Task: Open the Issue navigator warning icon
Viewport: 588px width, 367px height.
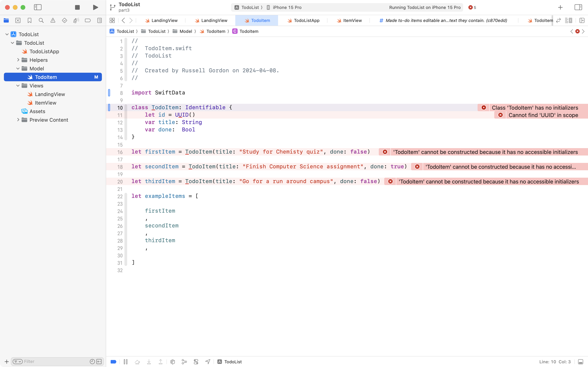Action: [x=53, y=20]
